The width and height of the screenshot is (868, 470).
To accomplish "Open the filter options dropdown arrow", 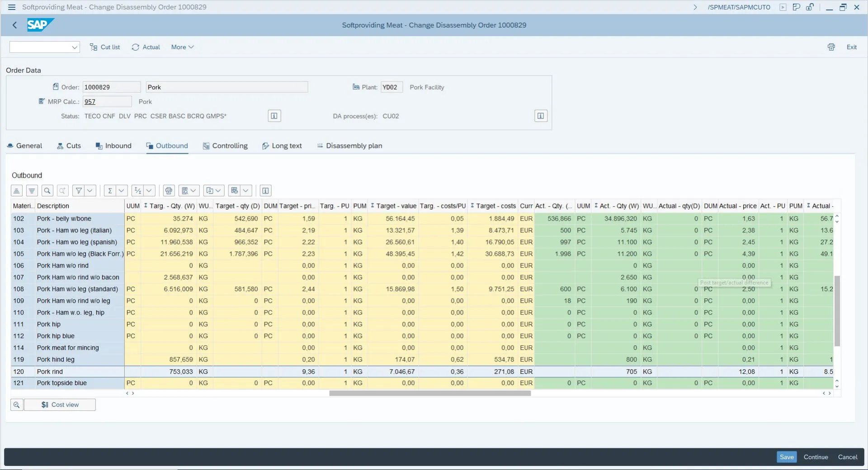I will point(90,191).
